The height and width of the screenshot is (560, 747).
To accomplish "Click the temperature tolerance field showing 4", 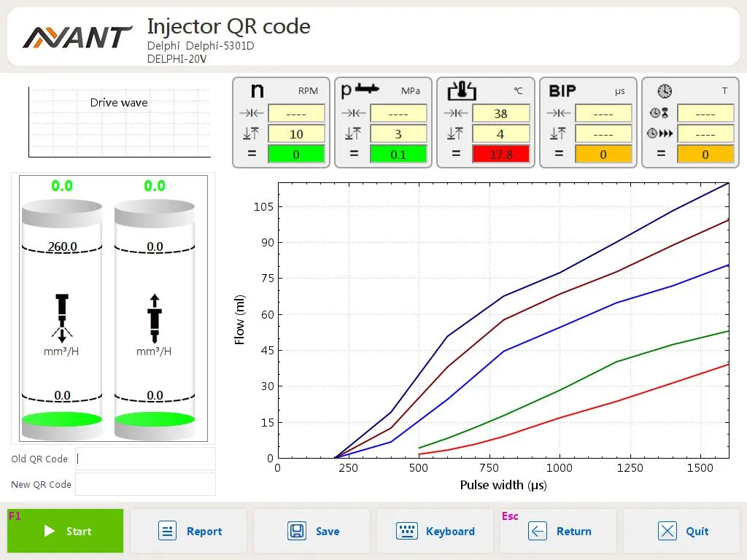I will pyautogui.click(x=500, y=134).
